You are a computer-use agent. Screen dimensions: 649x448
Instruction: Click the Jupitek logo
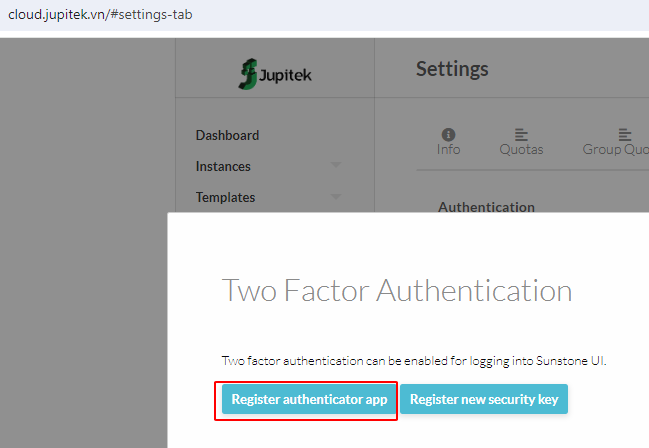pos(275,74)
